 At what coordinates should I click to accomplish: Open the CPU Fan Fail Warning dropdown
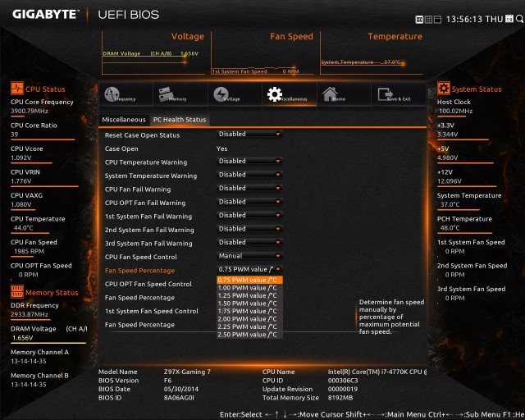coord(249,188)
